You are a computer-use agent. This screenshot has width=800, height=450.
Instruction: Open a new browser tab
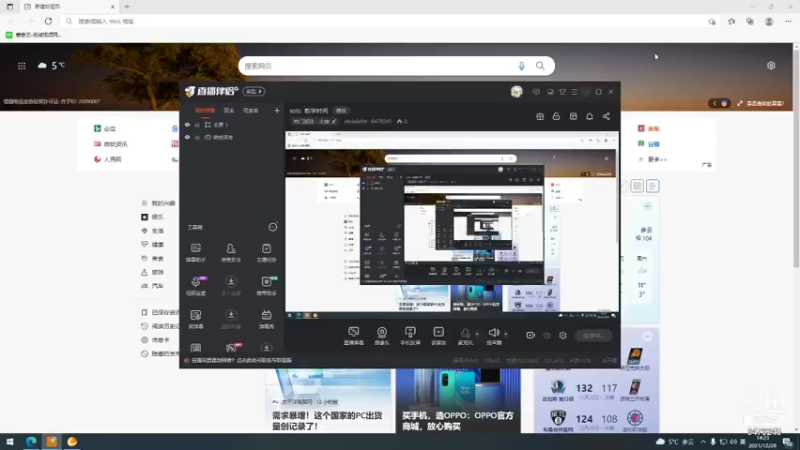[x=127, y=7]
